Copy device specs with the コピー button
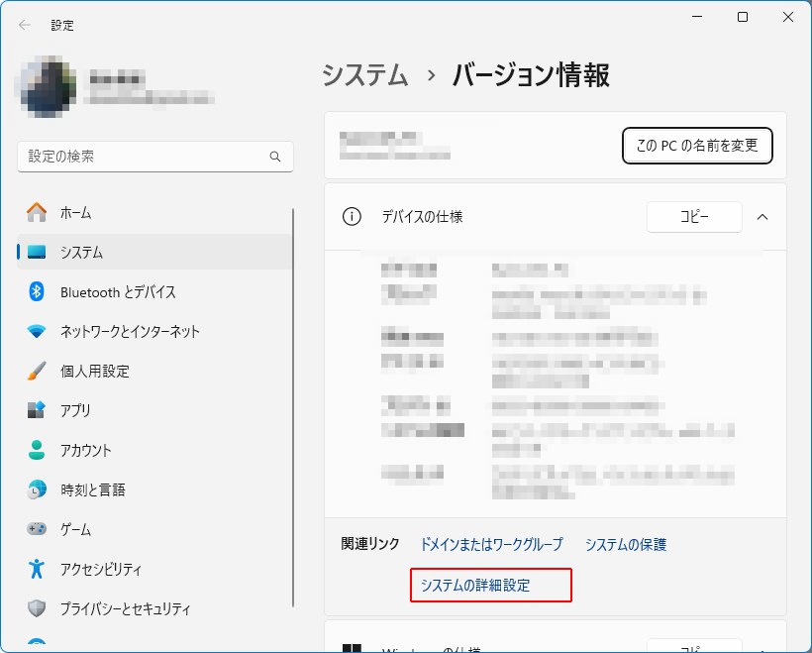This screenshot has width=812, height=653. click(x=694, y=217)
